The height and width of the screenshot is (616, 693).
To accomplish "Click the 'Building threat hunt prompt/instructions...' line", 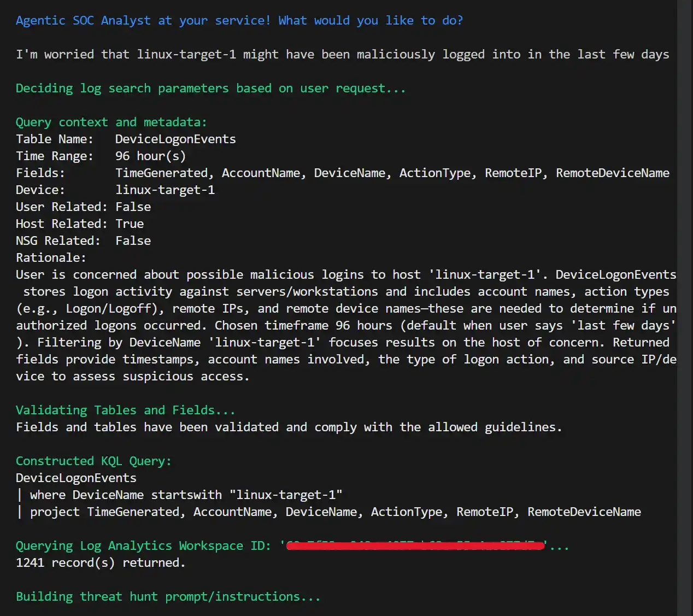I will pyautogui.click(x=168, y=597).
